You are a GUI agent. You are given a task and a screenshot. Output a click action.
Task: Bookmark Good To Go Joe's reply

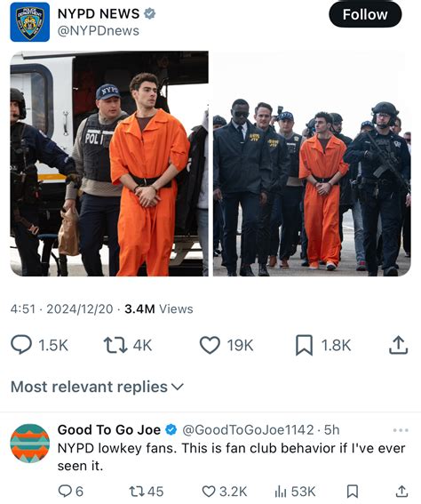tap(353, 492)
